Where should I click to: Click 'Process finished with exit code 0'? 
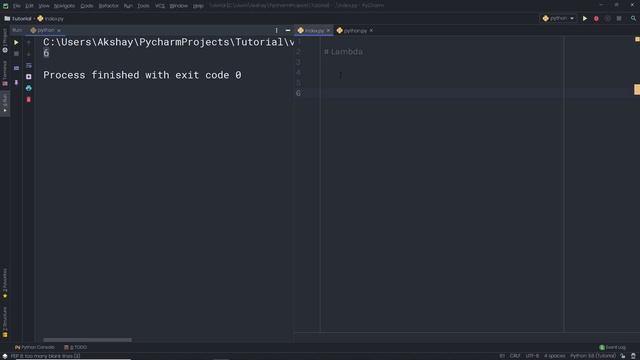click(x=142, y=75)
